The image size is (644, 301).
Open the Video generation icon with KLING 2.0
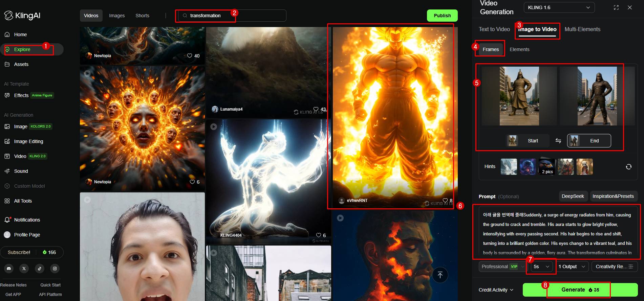click(7, 156)
